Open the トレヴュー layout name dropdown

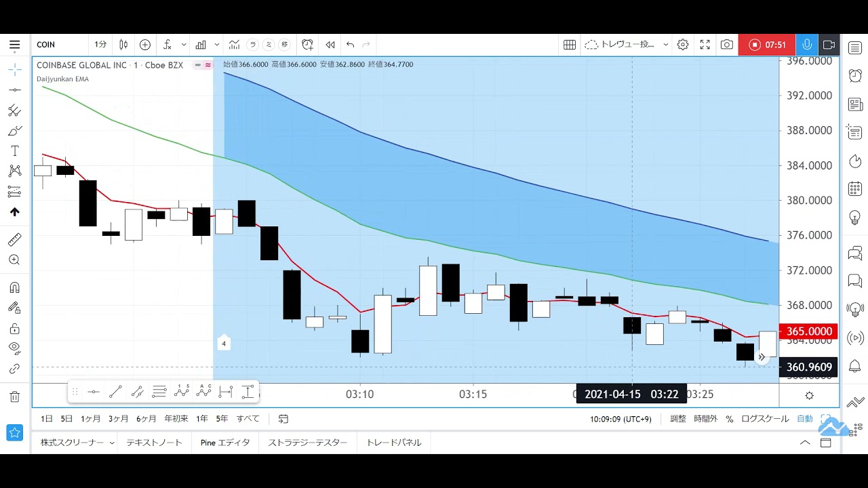(627, 45)
